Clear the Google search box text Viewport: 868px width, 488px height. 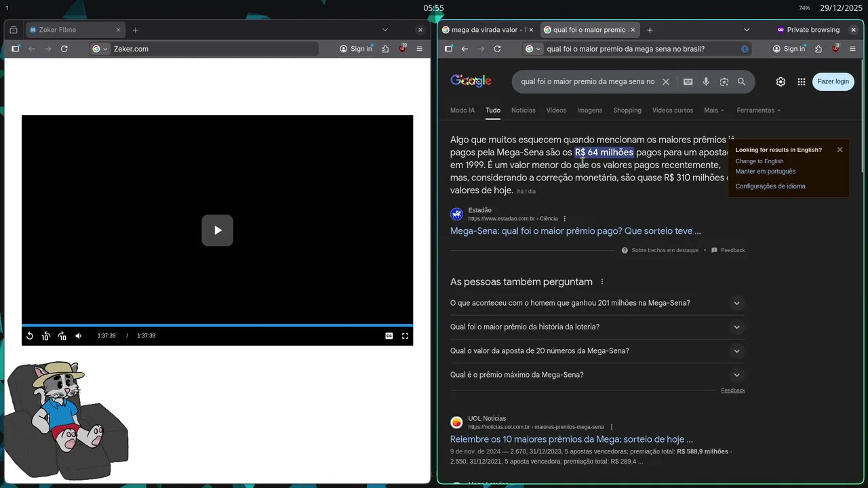click(666, 81)
